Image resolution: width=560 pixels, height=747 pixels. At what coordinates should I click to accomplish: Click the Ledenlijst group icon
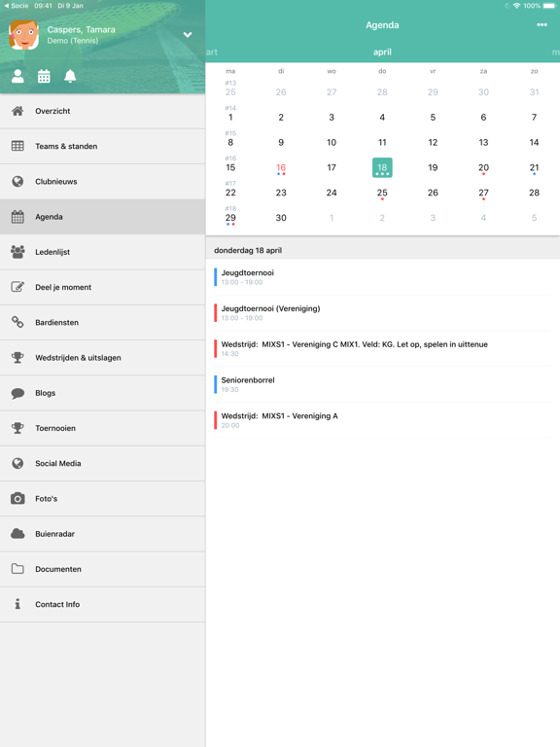17,252
